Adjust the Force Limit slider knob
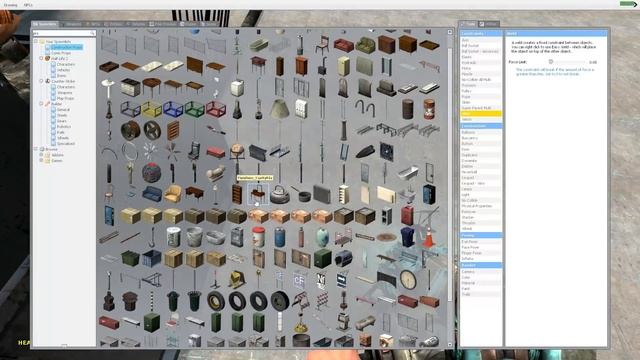Viewport: 640px width, 360px height. coord(551,62)
